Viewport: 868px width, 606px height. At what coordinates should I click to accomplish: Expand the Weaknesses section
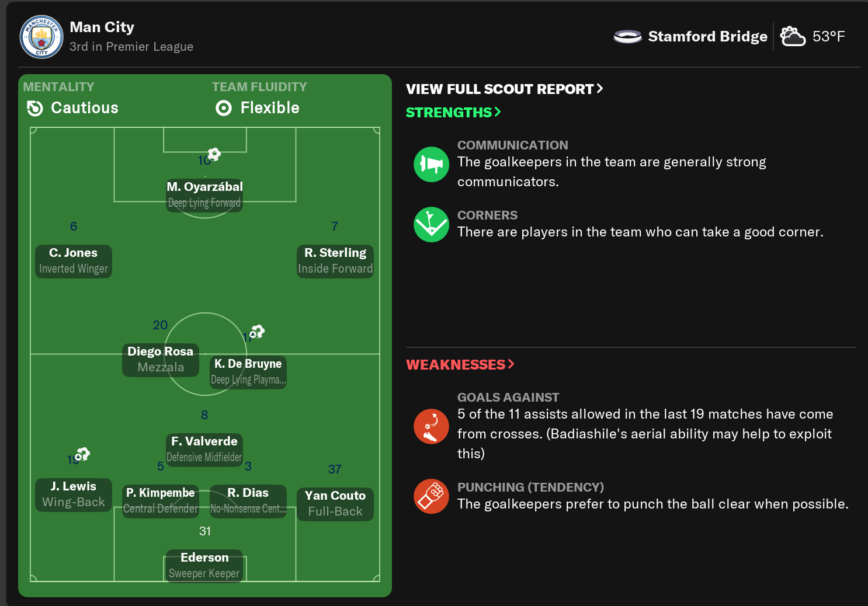tap(460, 364)
